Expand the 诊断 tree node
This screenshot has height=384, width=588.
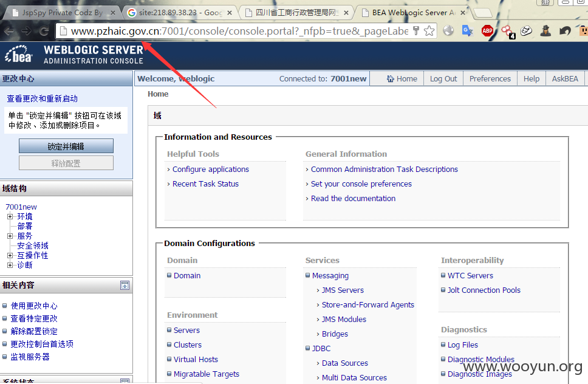click(x=10, y=265)
